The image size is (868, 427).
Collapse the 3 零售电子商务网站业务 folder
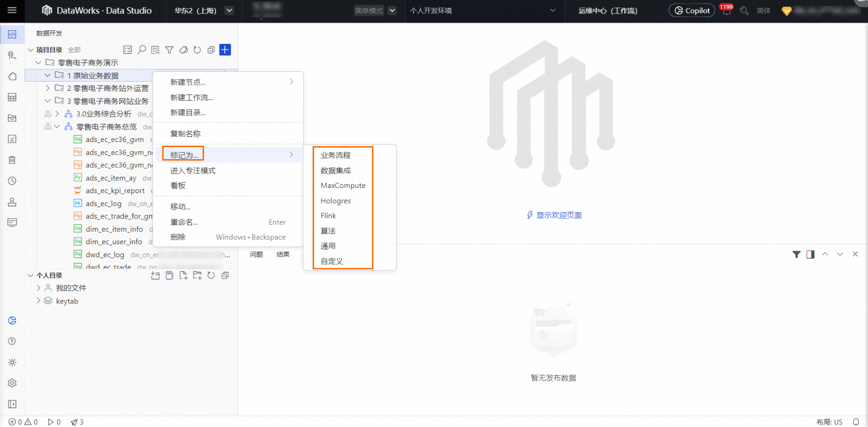47,101
